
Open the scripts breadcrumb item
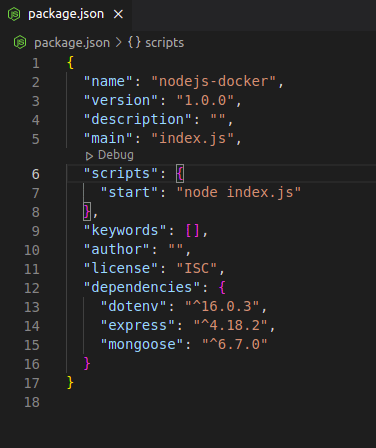165,43
